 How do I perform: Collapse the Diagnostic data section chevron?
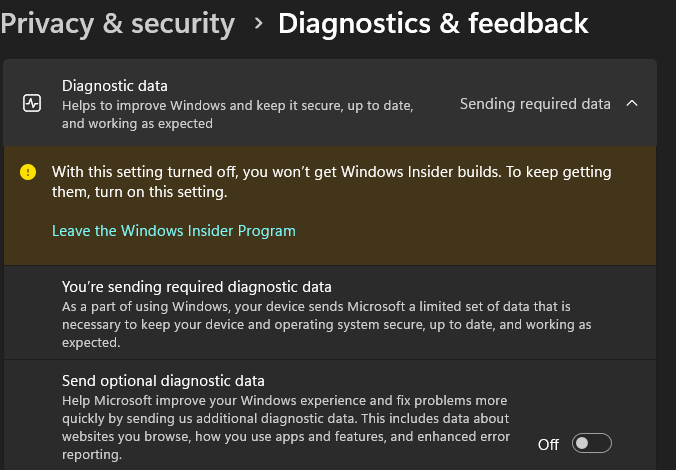pos(631,104)
